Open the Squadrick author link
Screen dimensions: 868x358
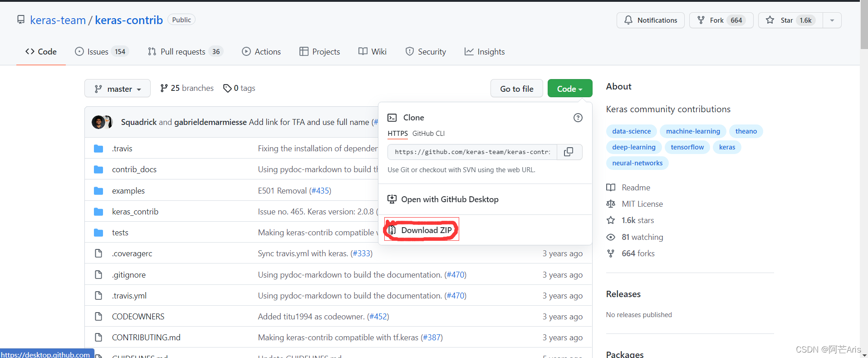[x=139, y=122]
